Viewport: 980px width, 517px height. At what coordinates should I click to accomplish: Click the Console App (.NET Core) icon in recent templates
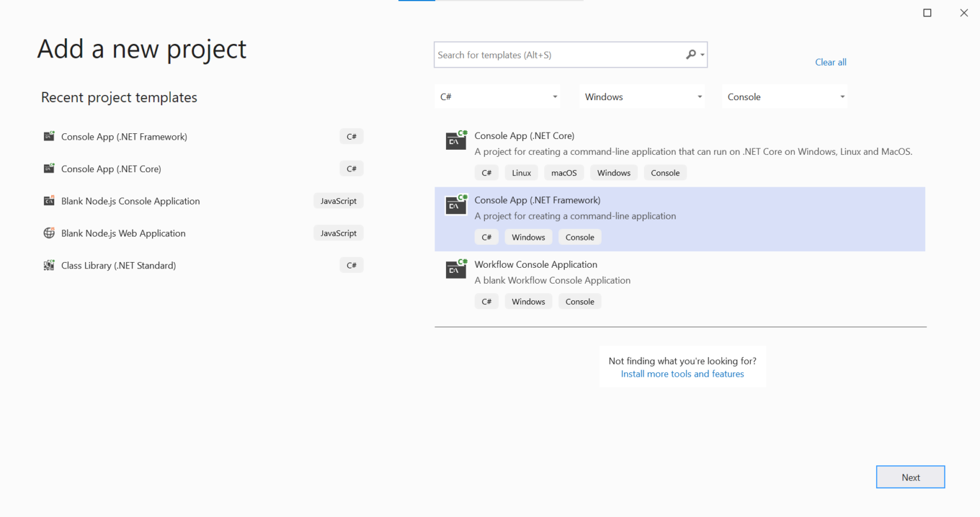[49, 168]
